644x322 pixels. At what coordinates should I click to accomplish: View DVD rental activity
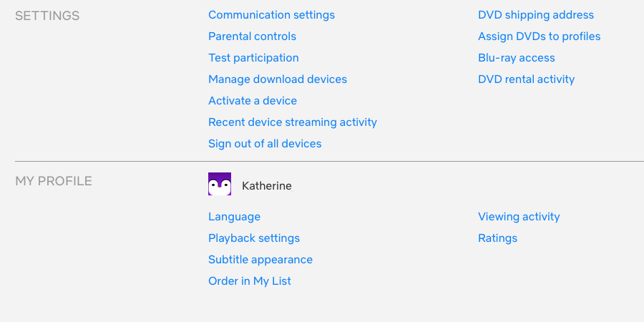(x=526, y=79)
